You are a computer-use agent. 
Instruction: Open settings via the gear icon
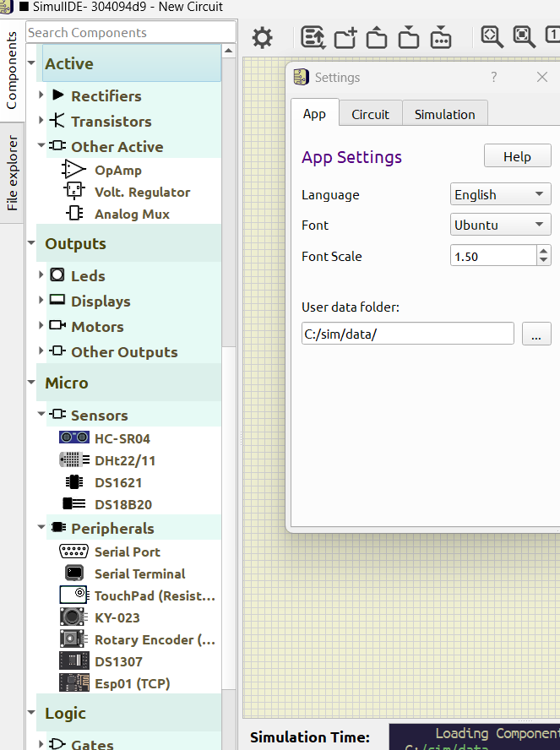pyautogui.click(x=263, y=38)
